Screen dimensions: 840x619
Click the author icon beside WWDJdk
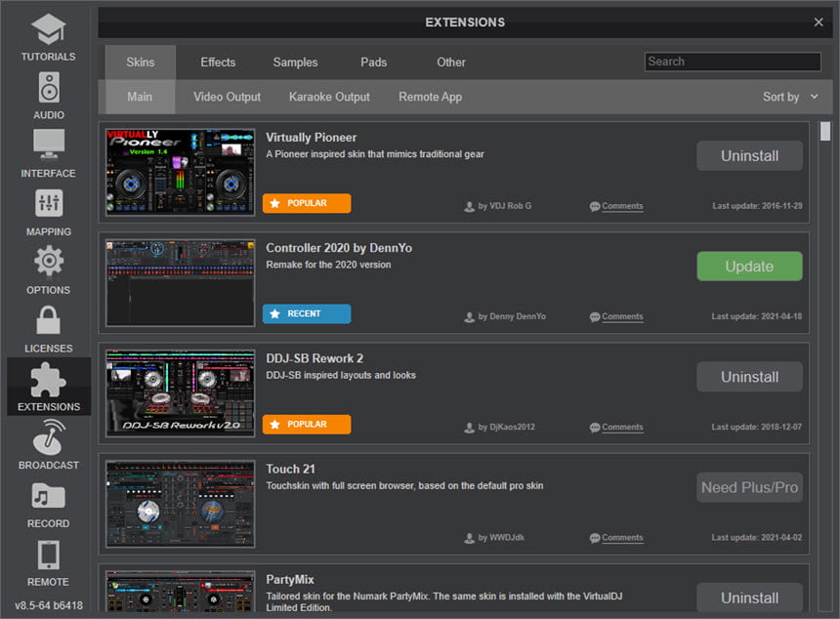pos(469,538)
